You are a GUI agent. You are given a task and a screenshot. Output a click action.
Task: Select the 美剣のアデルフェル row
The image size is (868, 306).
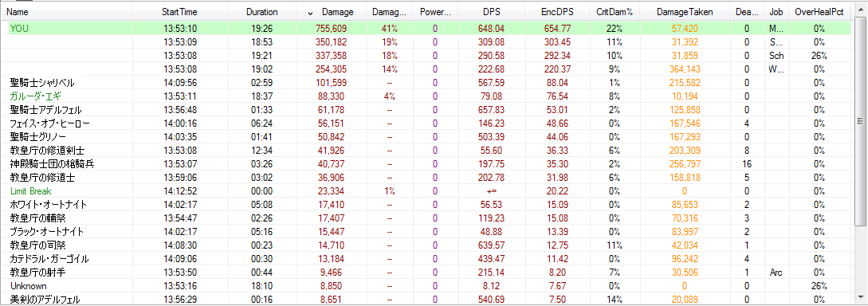click(x=426, y=299)
